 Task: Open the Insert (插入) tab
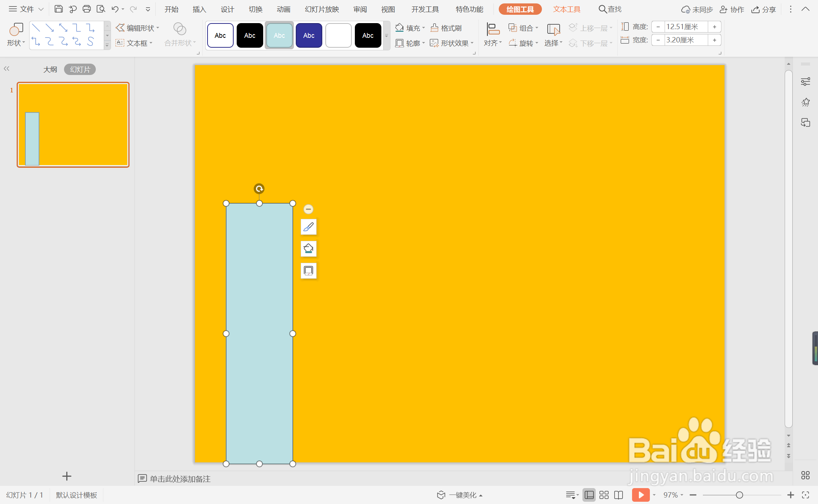[x=199, y=9]
